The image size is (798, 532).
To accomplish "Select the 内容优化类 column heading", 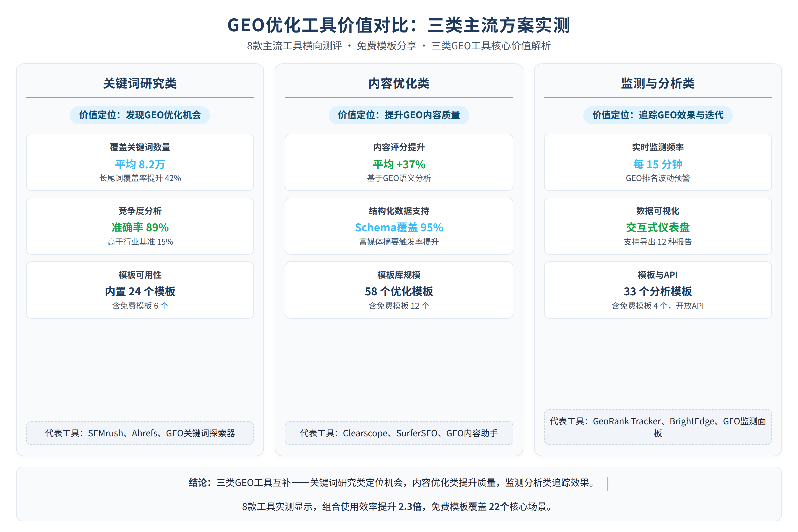I will [x=399, y=83].
